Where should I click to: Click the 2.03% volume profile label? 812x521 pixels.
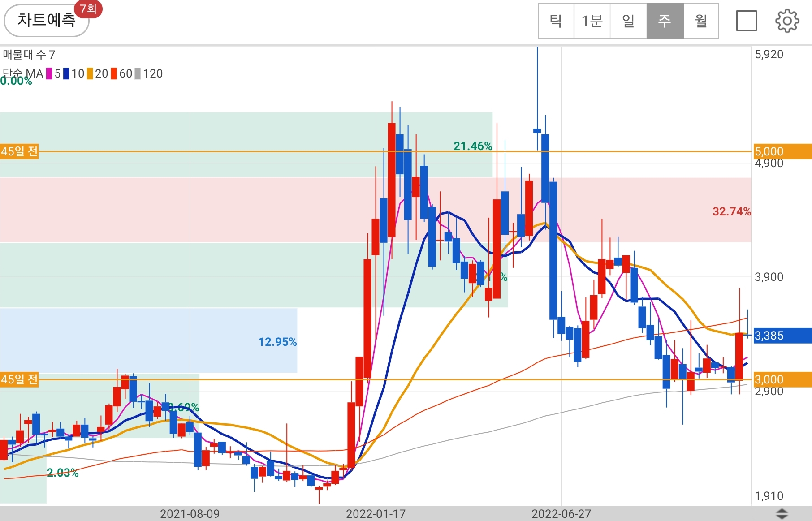point(63,473)
